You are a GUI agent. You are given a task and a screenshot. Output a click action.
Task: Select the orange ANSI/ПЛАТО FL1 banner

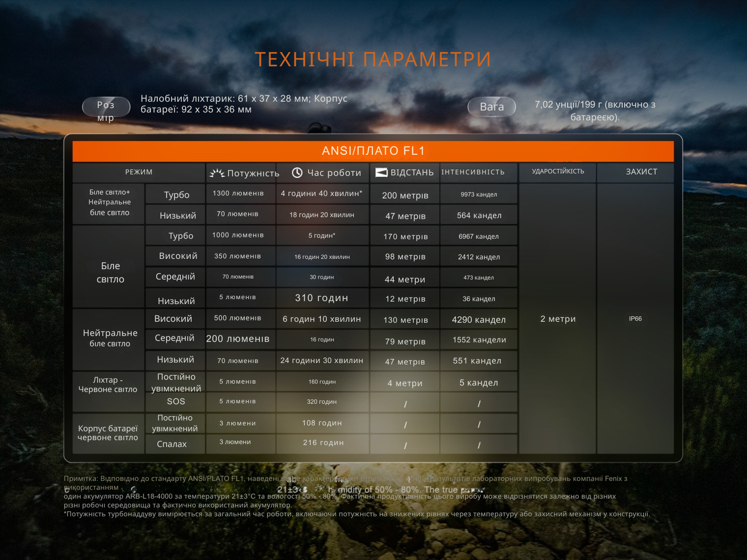373,151
